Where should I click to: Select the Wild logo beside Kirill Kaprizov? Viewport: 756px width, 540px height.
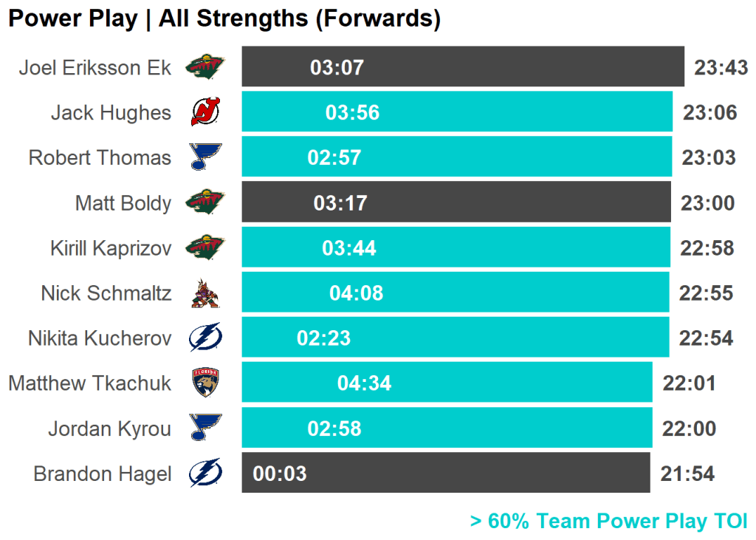(205, 247)
